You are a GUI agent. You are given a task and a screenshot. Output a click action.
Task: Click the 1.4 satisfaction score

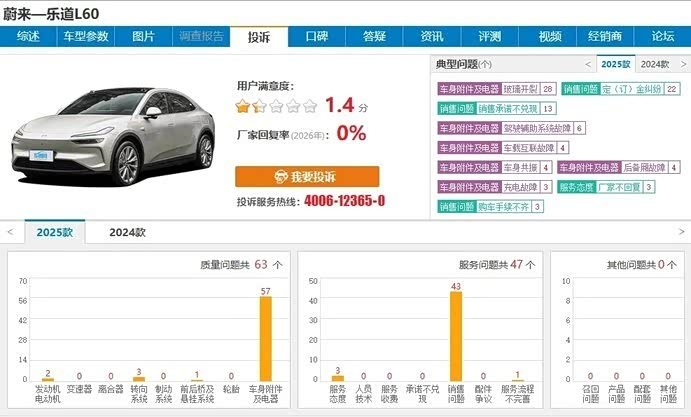340,105
